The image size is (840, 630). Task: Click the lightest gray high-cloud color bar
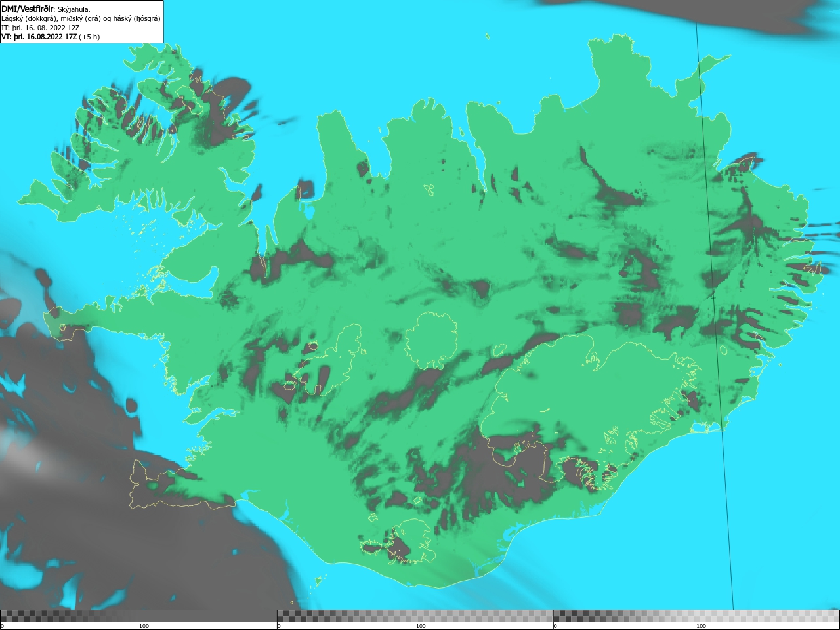click(x=696, y=616)
